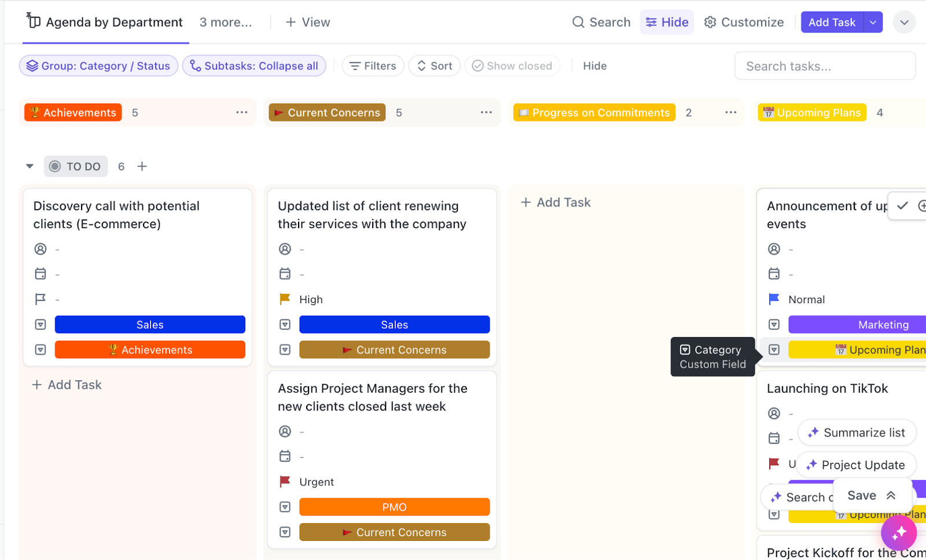Add Task in Progress on Commitments column
Screen dimensions: 926x560
(x=556, y=202)
